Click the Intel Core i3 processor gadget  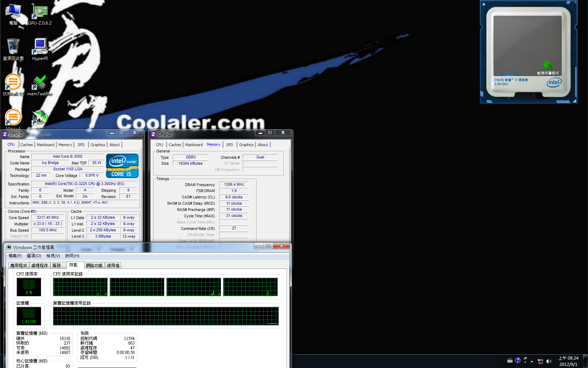coord(528,52)
